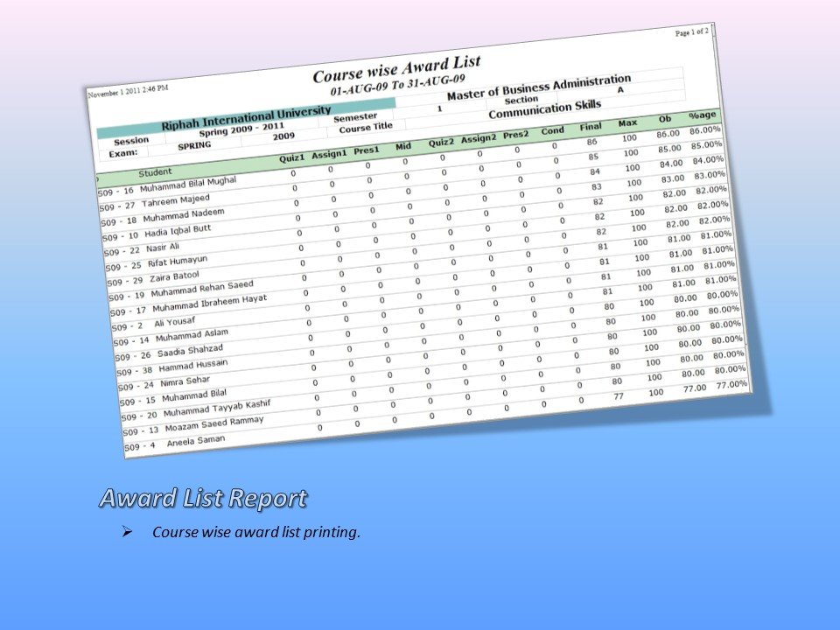Screen dimensions: 840x630
Task: Click 'Riphah International University' in the report header
Action: click(x=247, y=118)
